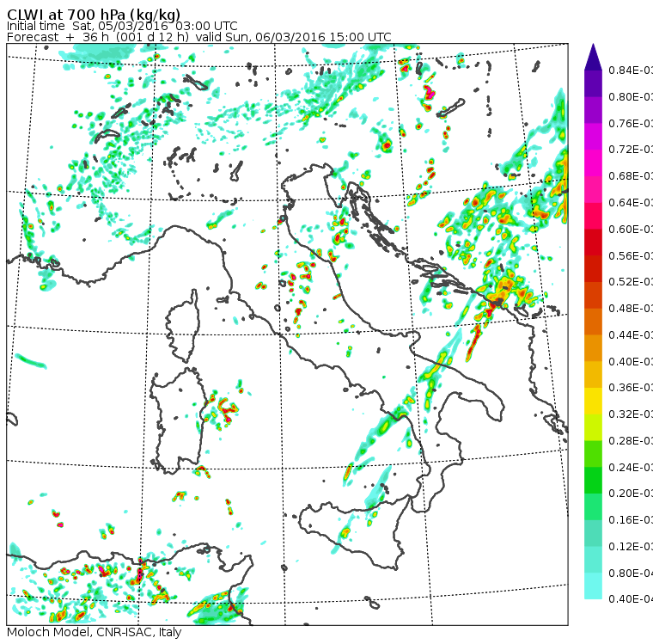
Task: Click the 0.32E-03 legend label
Action: coord(631,414)
